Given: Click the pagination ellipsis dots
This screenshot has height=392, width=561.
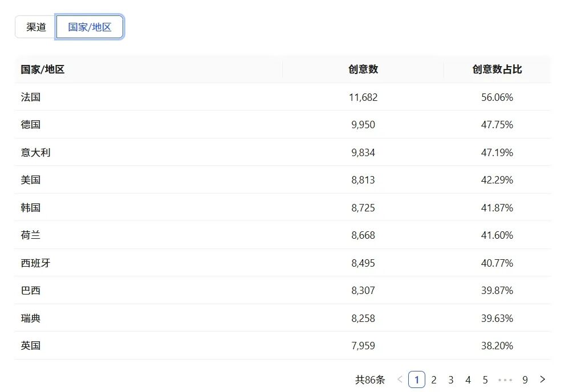Looking at the screenshot, I should [505, 380].
